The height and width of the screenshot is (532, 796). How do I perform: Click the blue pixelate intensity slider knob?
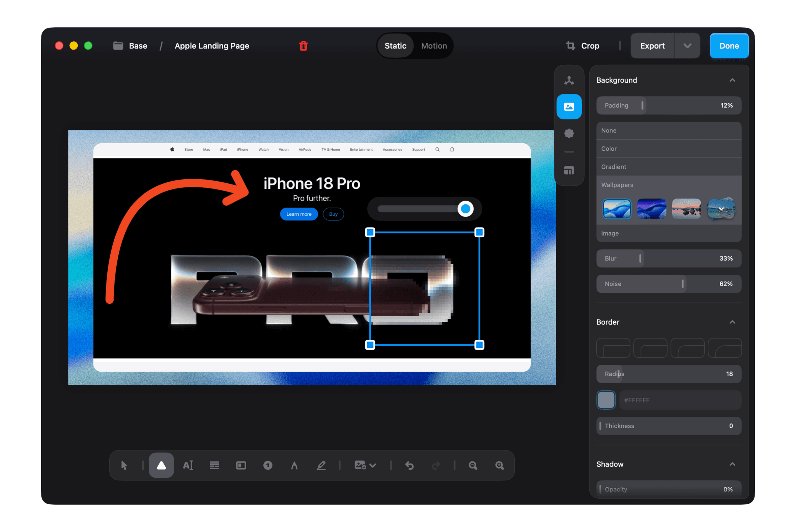pyautogui.click(x=465, y=209)
